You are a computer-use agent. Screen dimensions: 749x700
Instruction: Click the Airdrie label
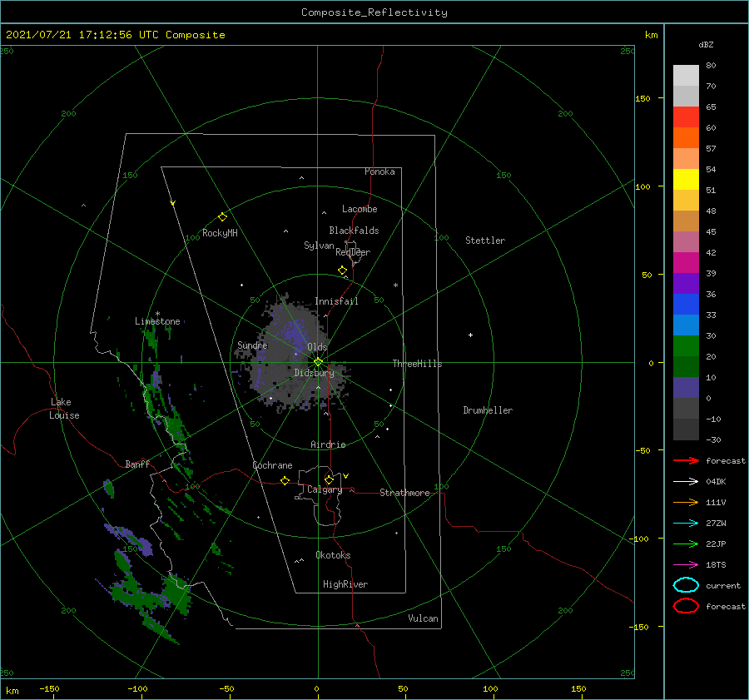coord(328,444)
